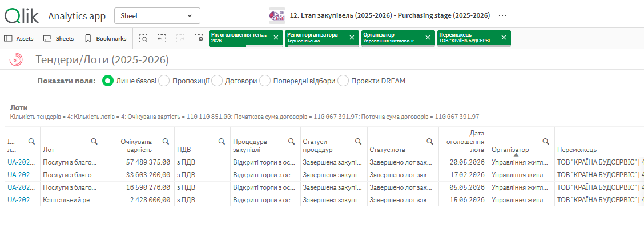Screen dimensions: 644x236
Task: Open the Bookmarks menu
Action: point(106,39)
